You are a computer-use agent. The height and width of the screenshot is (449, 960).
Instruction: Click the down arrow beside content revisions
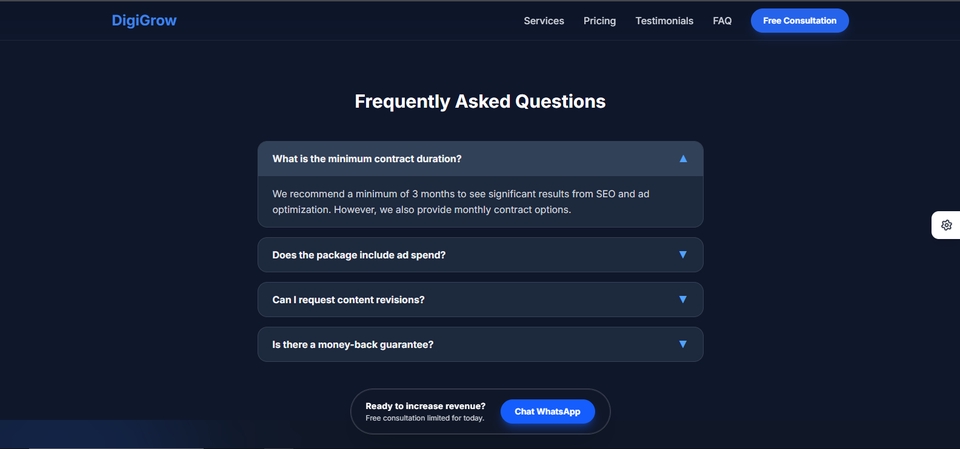[683, 300]
